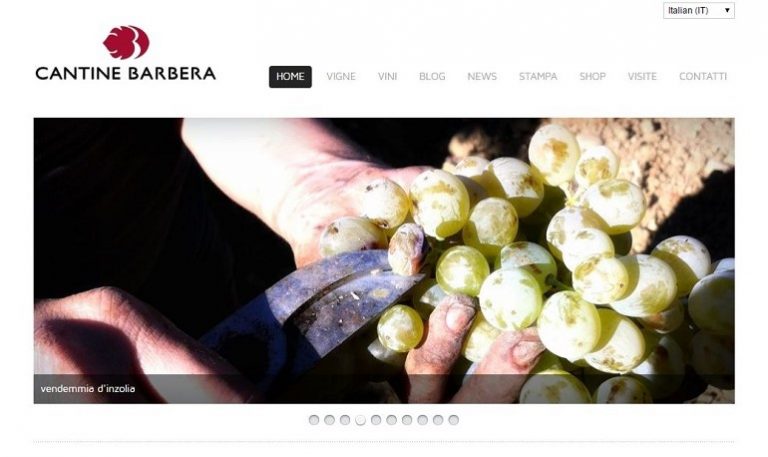The height and width of the screenshot is (457, 768).
Task: Open the Italian (IT) language dropdown
Action: (698, 10)
